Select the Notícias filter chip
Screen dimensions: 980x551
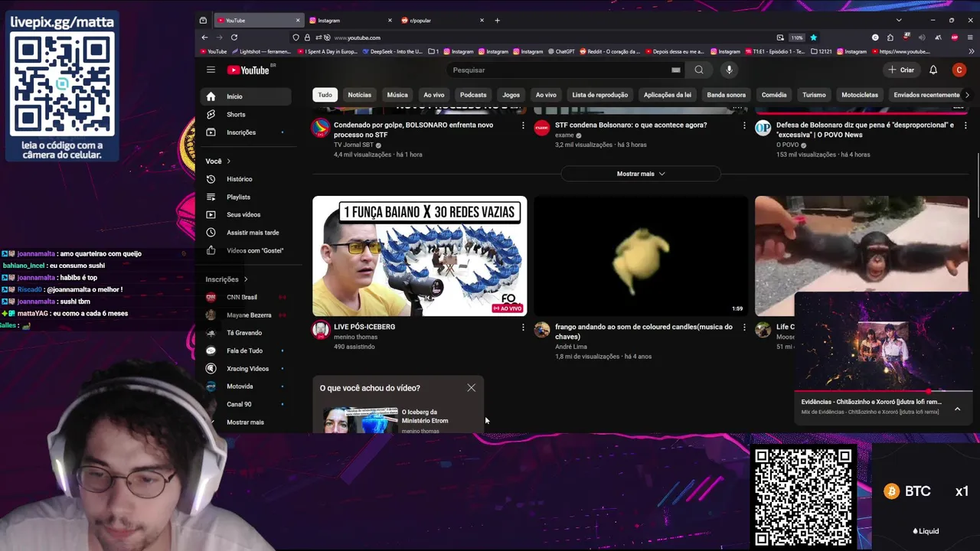[x=359, y=95]
